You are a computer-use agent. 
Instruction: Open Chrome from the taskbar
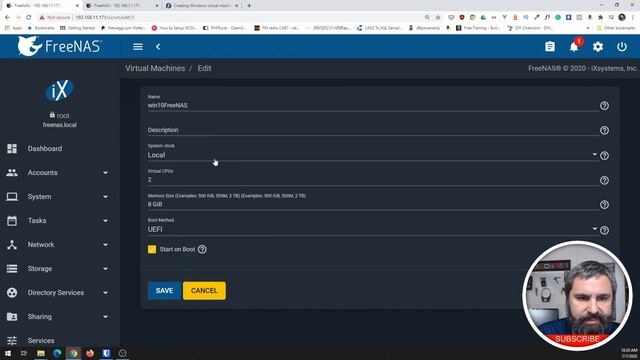coord(73,353)
